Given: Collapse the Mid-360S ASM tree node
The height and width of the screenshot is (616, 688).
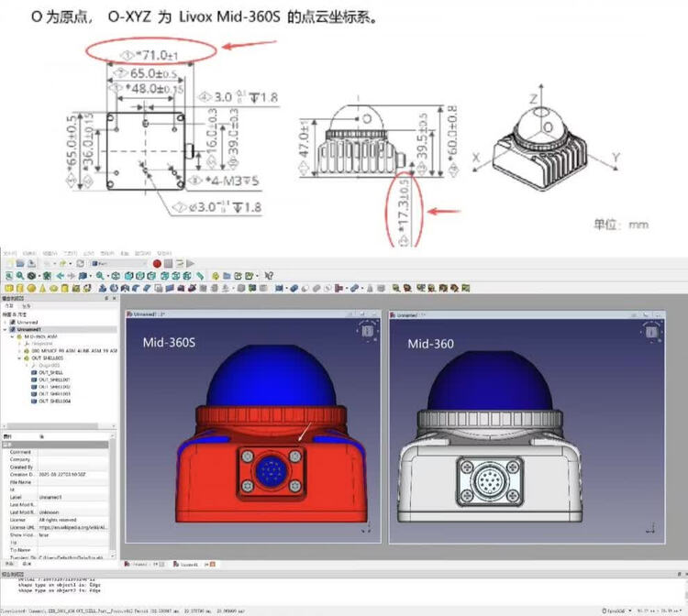Looking at the screenshot, I should coord(13,336).
